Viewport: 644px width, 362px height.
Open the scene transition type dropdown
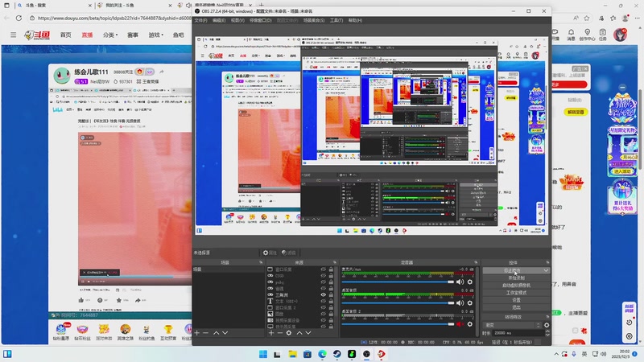click(x=510, y=325)
